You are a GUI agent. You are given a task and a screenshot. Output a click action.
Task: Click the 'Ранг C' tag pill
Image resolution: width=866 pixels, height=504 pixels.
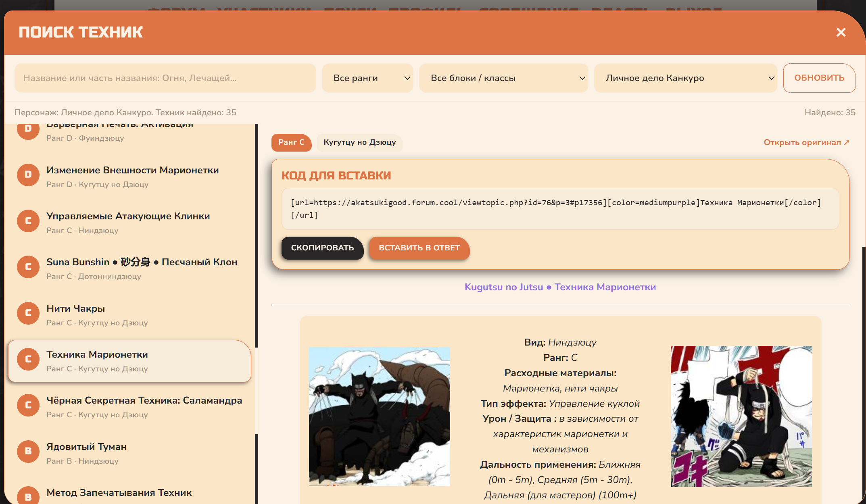pyautogui.click(x=291, y=142)
